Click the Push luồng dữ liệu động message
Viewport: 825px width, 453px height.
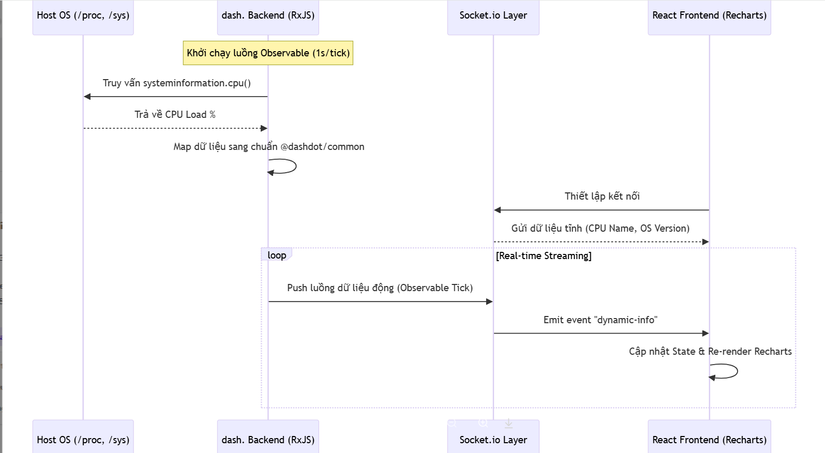[380, 288]
